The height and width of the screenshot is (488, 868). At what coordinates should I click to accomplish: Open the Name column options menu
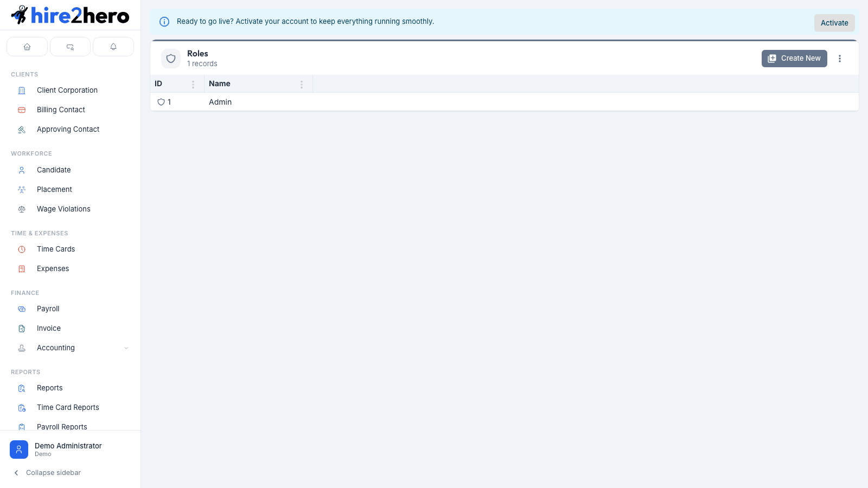[302, 84]
